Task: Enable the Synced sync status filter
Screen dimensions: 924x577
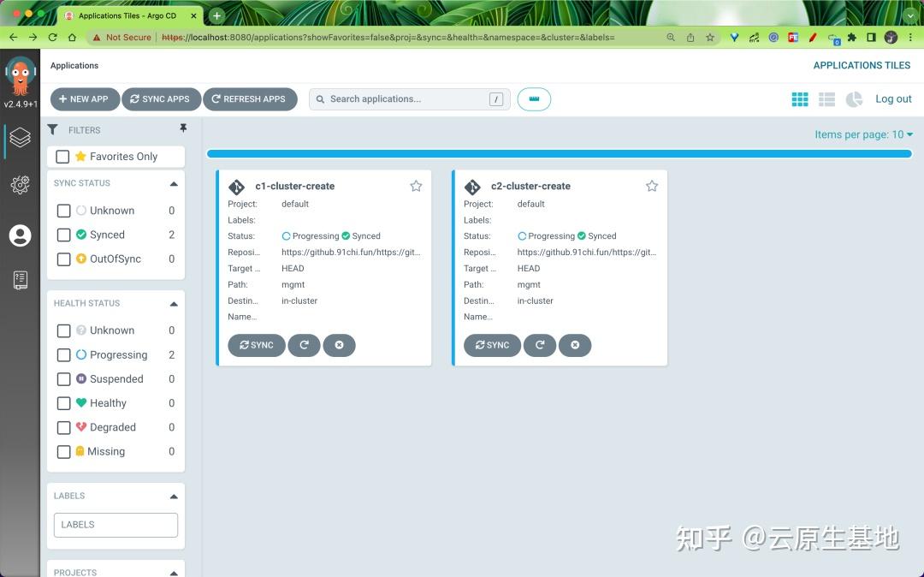Action: click(63, 234)
